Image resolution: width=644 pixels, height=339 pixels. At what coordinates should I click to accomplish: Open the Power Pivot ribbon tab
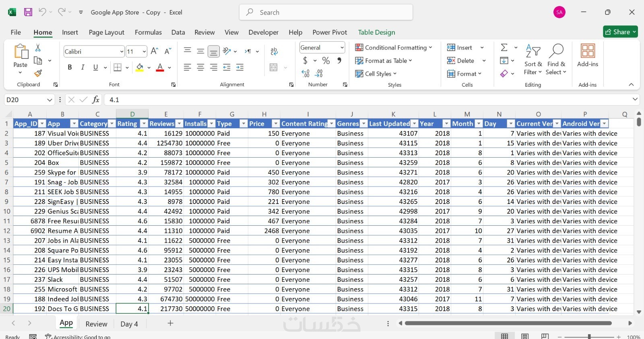329,32
